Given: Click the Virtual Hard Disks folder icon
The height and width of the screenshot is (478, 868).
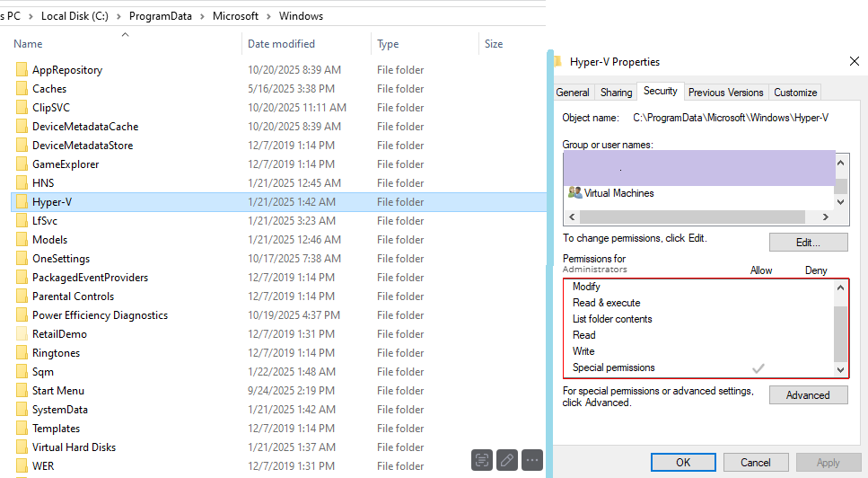Looking at the screenshot, I should point(22,447).
